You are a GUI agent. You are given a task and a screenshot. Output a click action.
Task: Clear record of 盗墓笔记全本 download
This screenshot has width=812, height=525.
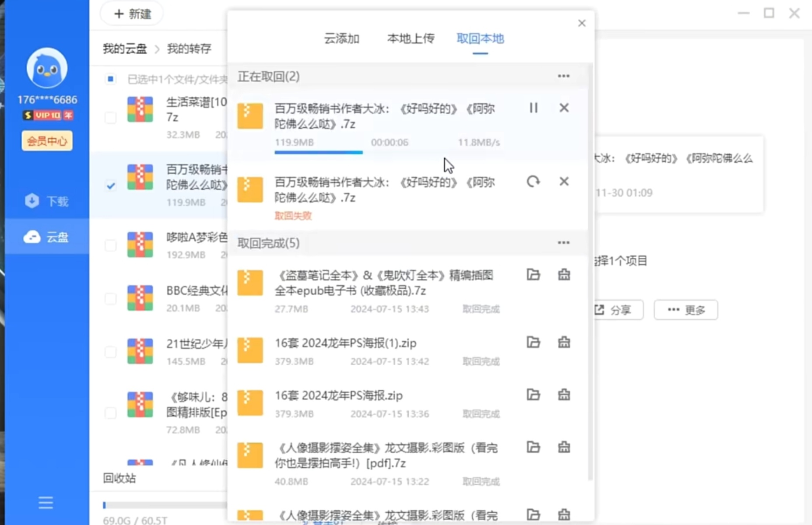564,275
